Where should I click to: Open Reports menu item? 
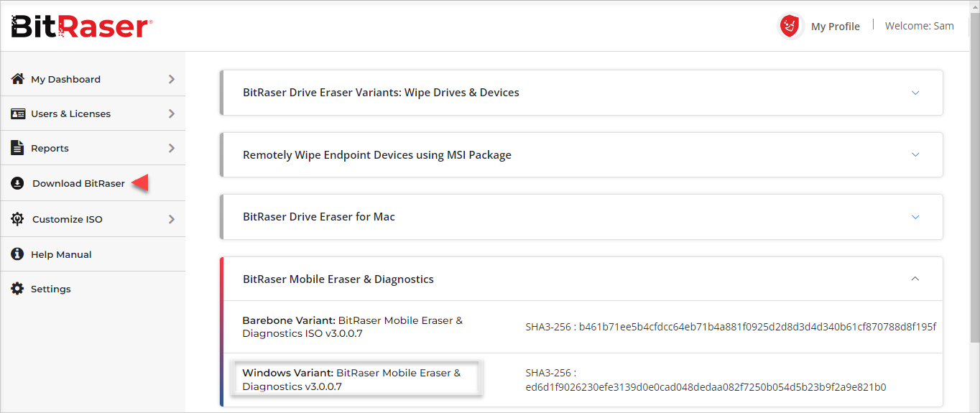coord(50,148)
